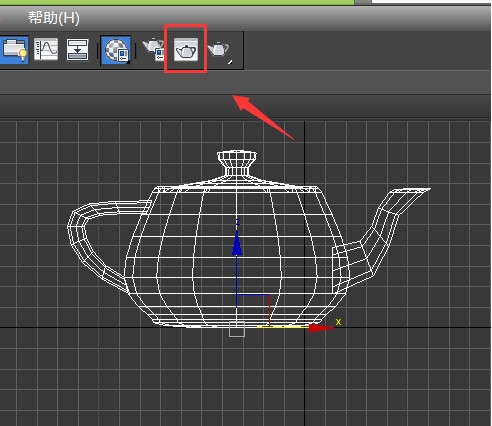Click the green progress bar at top

[177, 2]
